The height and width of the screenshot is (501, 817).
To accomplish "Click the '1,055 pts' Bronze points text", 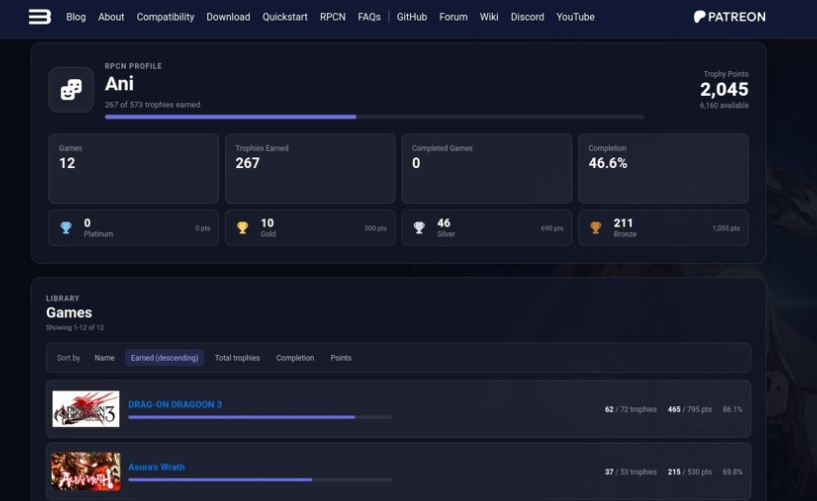I will point(726,228).
